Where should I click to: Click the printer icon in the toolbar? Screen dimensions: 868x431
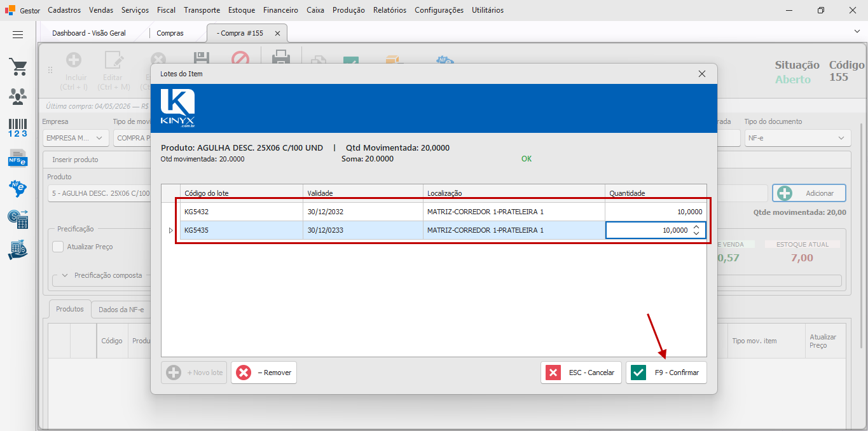pyautogui.click(x=281, y=58)
